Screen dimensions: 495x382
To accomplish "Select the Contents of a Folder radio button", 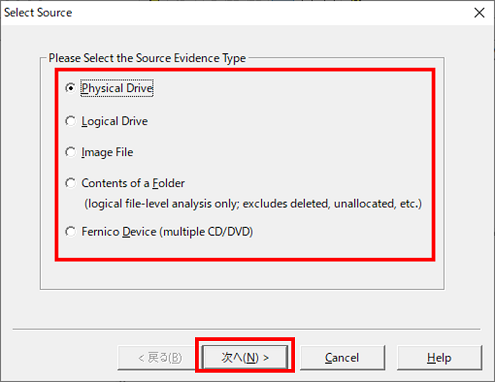I will point(70,183).
